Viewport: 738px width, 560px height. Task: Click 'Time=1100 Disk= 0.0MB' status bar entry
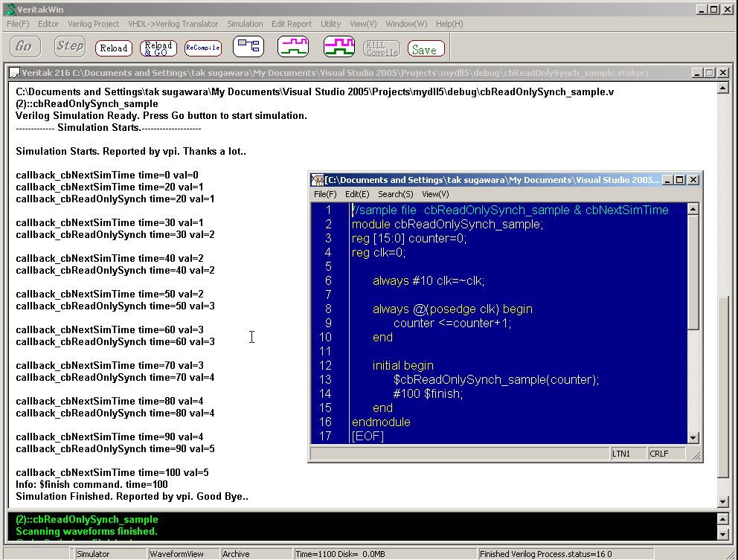[385, 554]
